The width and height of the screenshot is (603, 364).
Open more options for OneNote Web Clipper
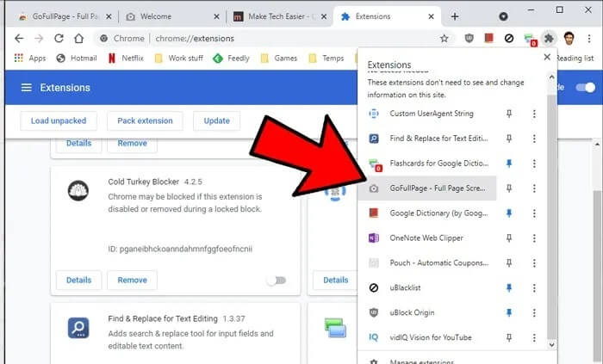tap(534, 238)
